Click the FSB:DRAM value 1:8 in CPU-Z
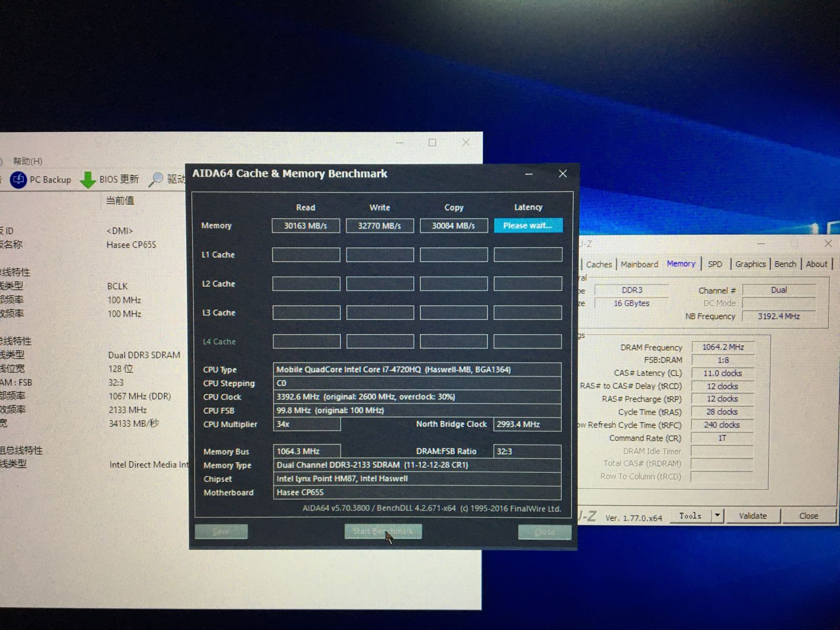The image size is (840, 630). [723, 360]
